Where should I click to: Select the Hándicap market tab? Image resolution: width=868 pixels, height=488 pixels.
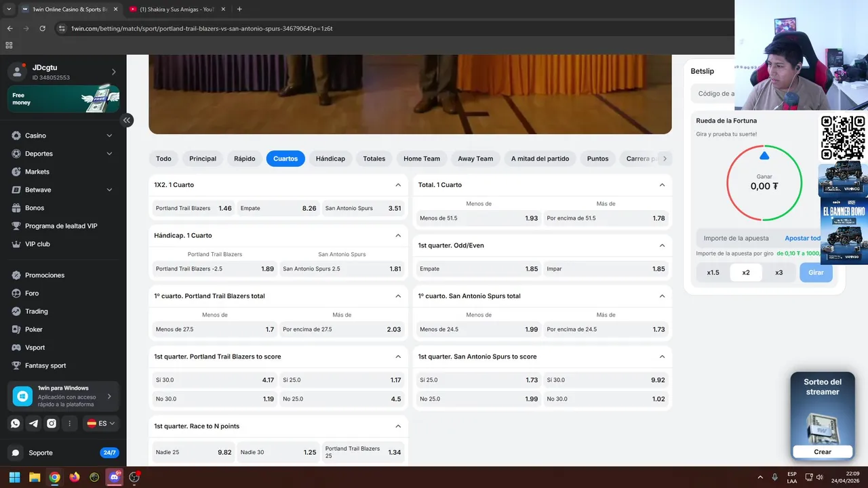[x=330, y=159]
